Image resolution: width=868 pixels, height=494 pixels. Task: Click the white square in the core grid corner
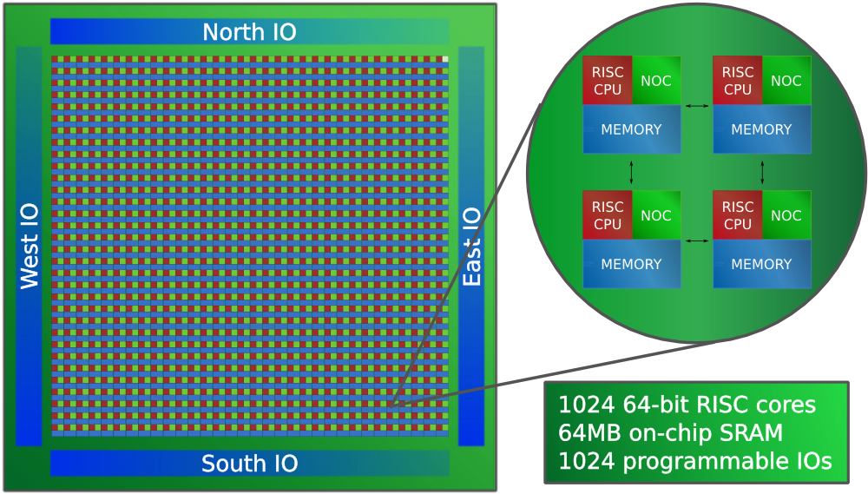(445, 59)
